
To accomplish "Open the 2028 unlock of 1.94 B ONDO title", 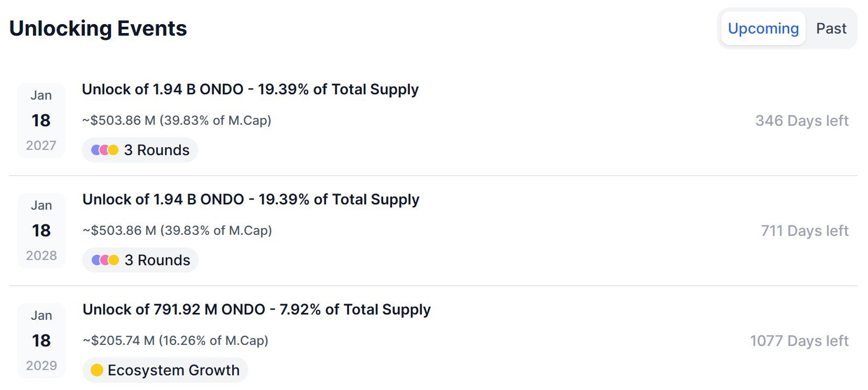I will (251, 200).
